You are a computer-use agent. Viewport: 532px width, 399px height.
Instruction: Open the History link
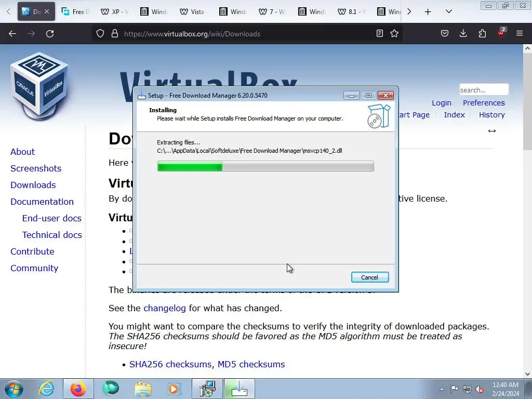click(x=492, y=115)
